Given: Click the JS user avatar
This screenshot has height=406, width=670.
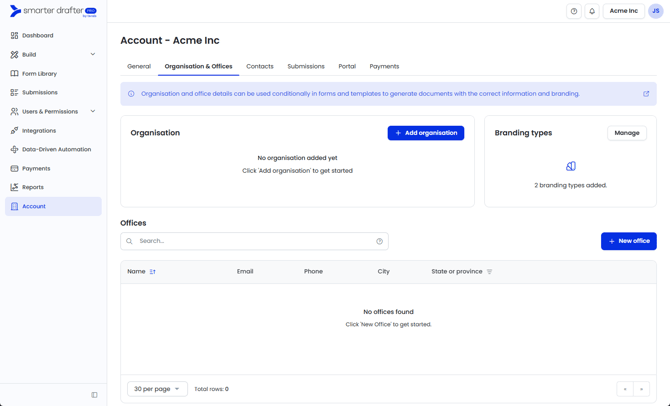Looking at the screenshot, I should tap(656, 11).
